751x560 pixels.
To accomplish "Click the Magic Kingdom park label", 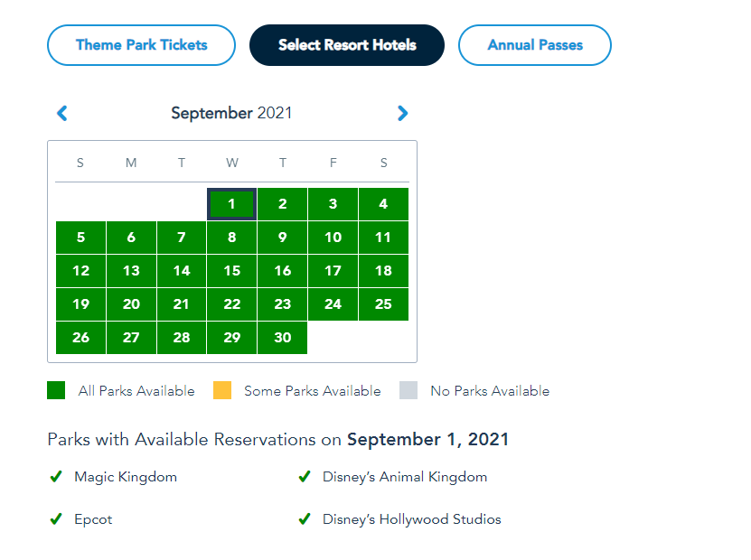I will 126,477.
